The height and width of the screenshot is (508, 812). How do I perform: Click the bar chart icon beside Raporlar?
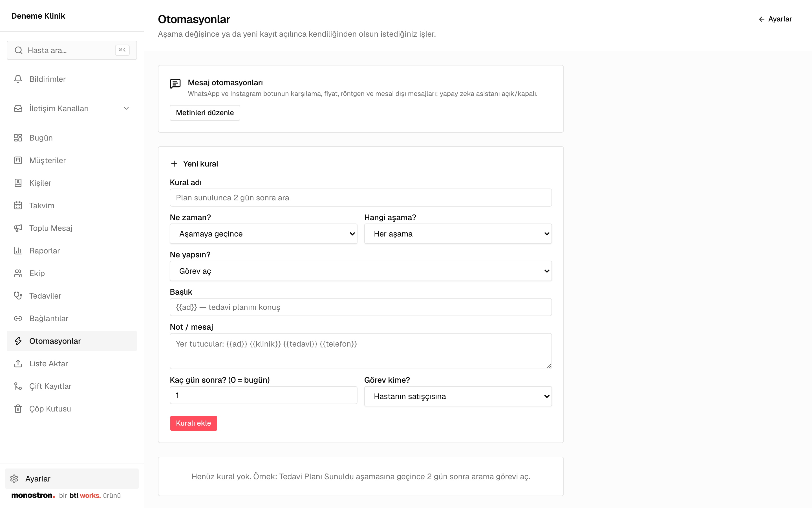(x=18, y=251)
